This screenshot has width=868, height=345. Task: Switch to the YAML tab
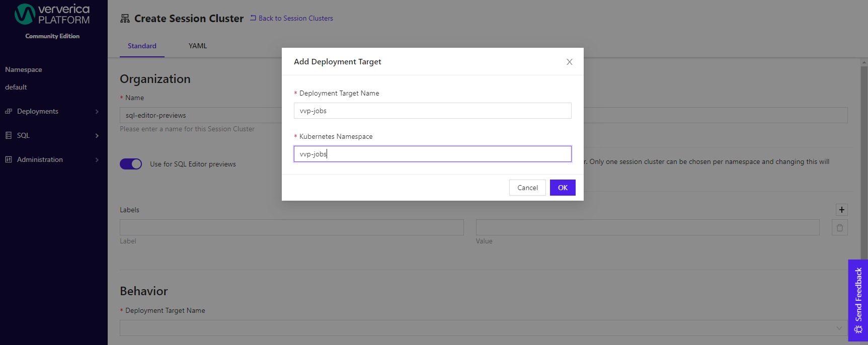pyautogui.click(x=198, y=46)
